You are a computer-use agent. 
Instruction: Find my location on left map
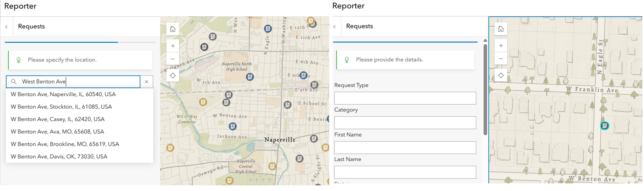point(173,76)
